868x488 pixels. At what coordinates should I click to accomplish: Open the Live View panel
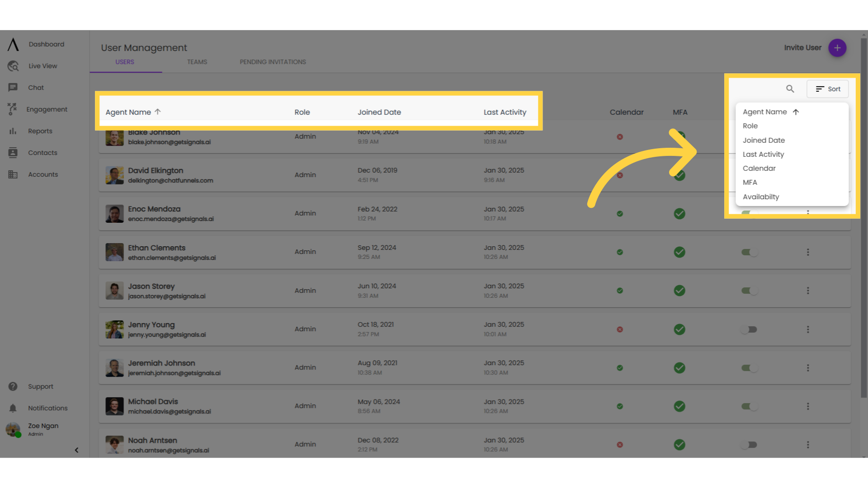tap(13, 66)
